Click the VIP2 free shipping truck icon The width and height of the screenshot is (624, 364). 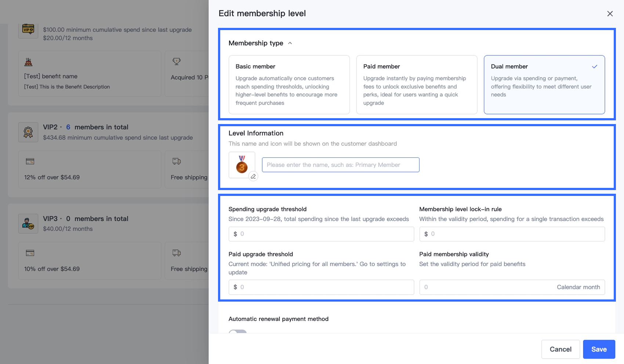click(177, 161)
